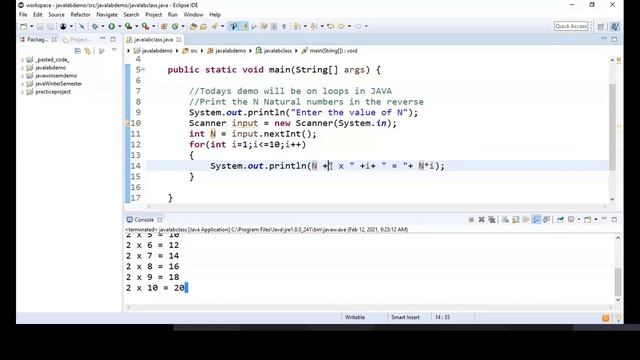The height and width of the screenshot is (360, 640).
Task: Click the Java perspective icon
Action: (614, 27)
